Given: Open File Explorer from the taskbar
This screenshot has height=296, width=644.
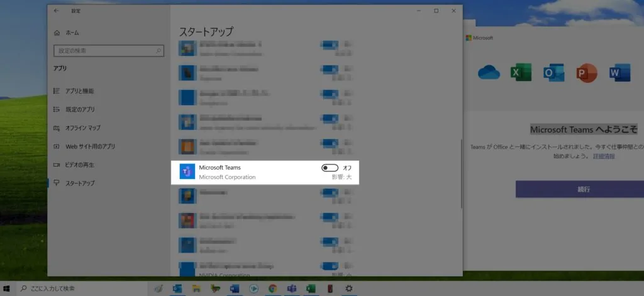Looking at the screenshot, I should [x=196, y=288].
